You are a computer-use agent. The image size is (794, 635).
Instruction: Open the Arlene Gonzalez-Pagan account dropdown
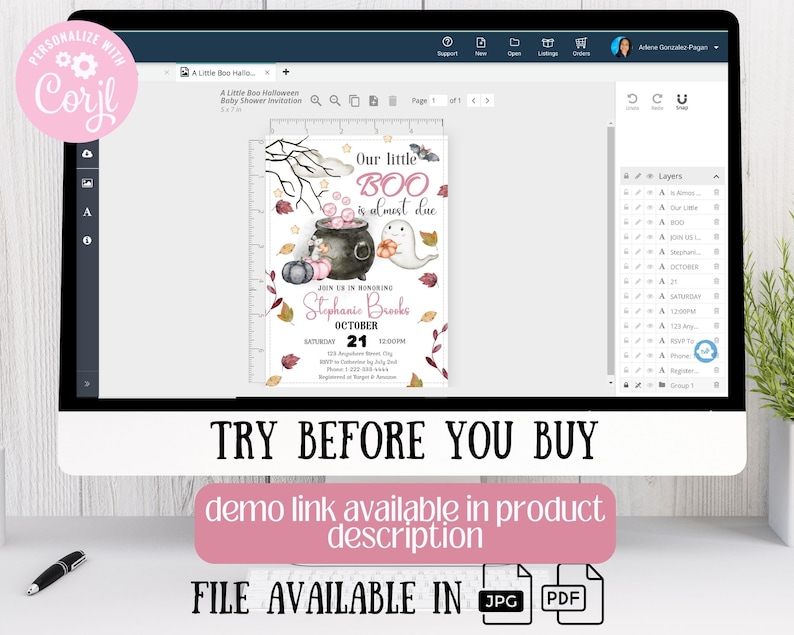click(x=716, y=47)
